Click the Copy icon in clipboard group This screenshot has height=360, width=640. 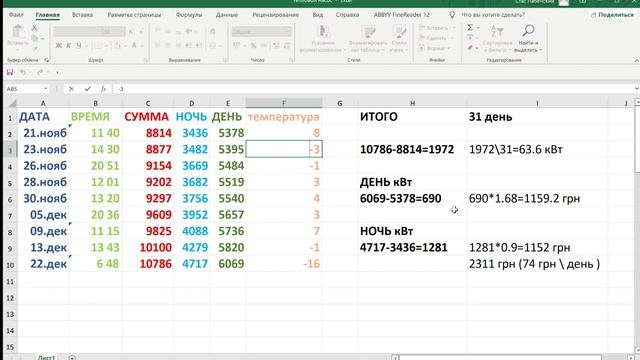click(35, 38)
